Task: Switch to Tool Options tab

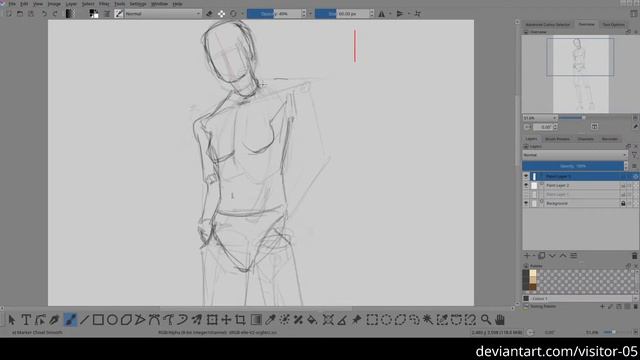Action: [x=613, y=24]
